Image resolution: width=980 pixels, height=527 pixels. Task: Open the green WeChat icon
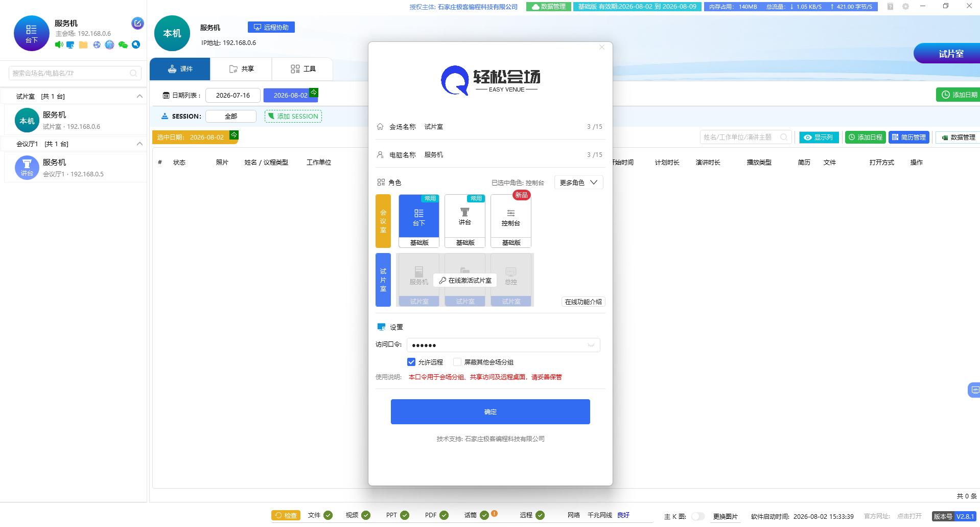point(123,45)
